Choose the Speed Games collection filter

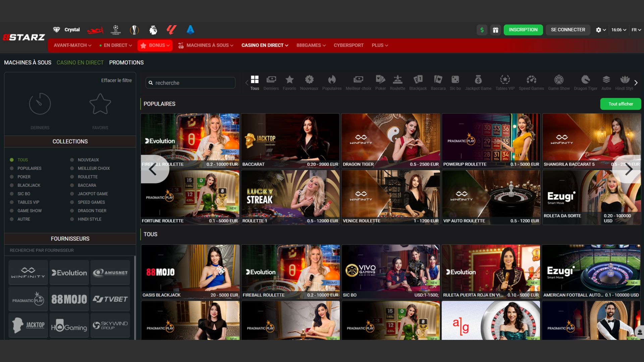(72, 202)
